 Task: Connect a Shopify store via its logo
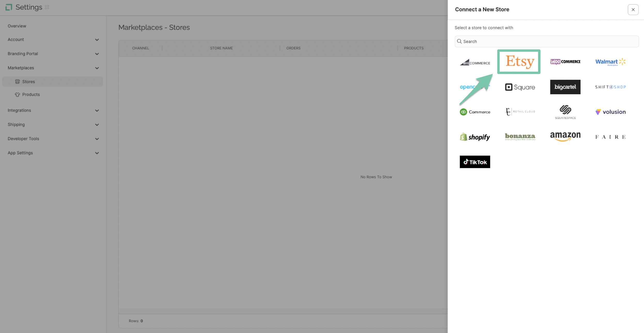(x=475, y=137)
